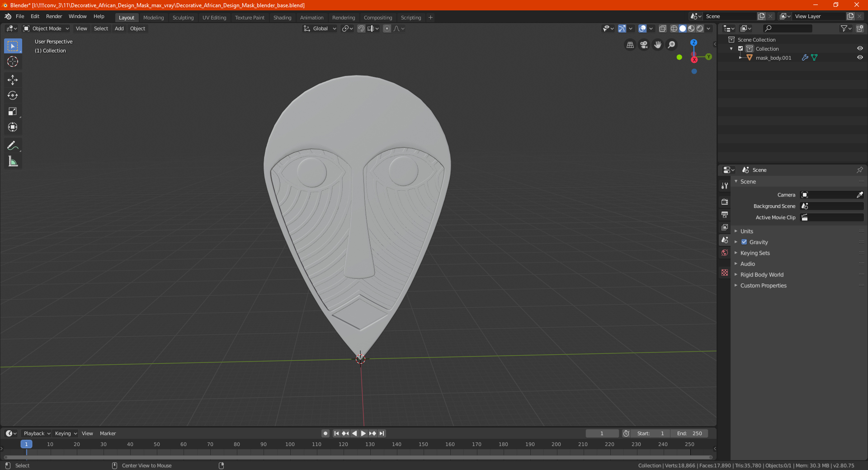Screen dimensions: 868x470
Task: Hide mask_body.001 with eye icon
Action: tap(860, 58)
